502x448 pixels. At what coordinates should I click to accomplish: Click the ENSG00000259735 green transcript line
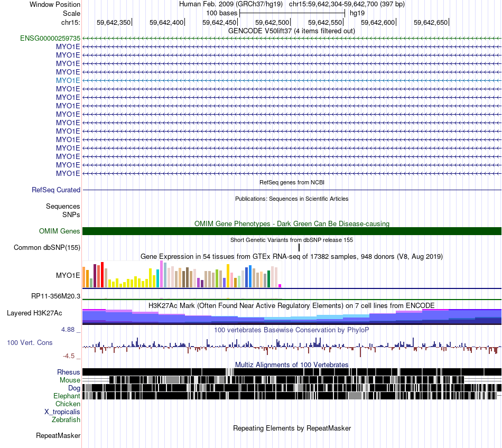point(292,39)
